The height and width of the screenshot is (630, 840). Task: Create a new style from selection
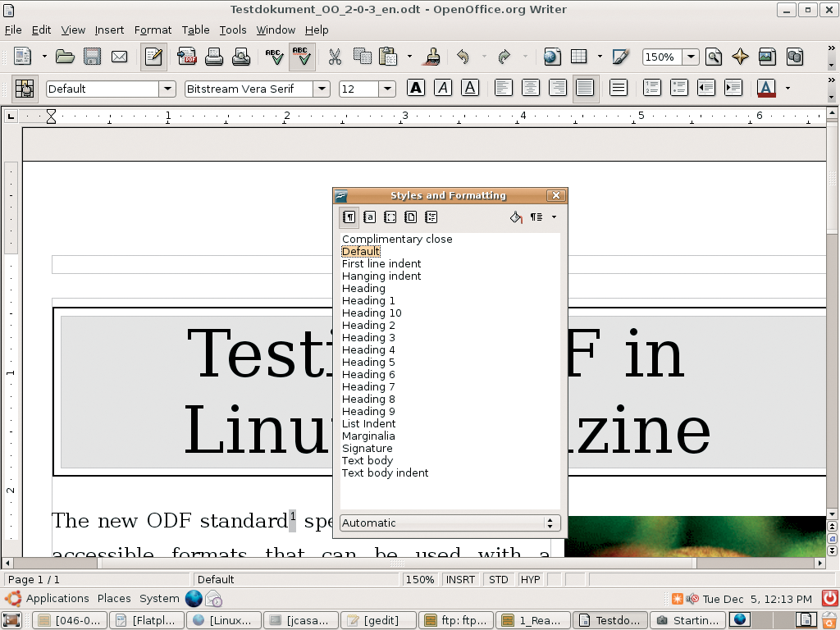pyautogui.click(x=536, y=217)
